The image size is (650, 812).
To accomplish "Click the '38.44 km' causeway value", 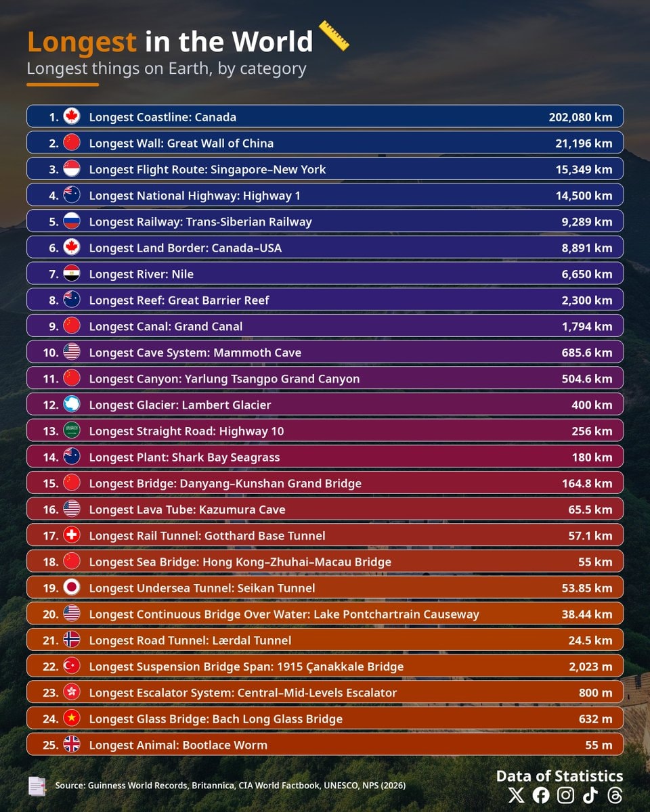I will coord(587,614).
